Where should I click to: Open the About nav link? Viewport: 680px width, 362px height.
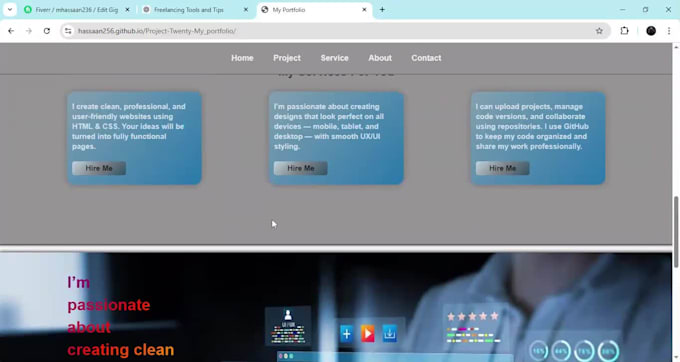pyautogui.click(x=380, y=58)
